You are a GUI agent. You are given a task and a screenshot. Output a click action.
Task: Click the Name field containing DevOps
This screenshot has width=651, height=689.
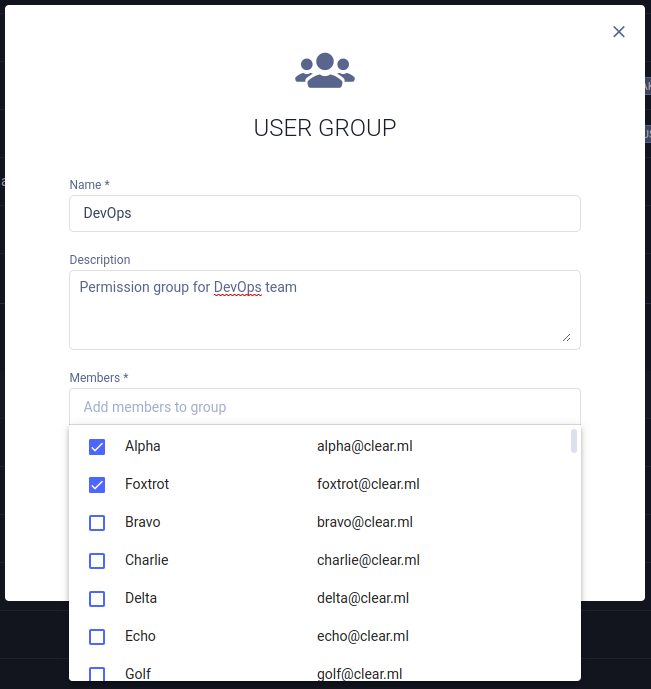point(324,213)
